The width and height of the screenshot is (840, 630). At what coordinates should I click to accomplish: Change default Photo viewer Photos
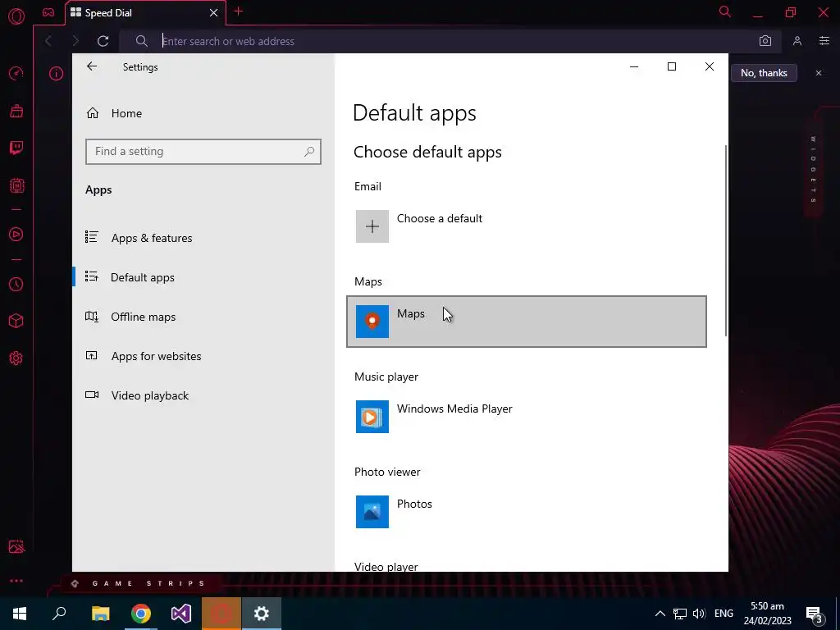[527, 512]
